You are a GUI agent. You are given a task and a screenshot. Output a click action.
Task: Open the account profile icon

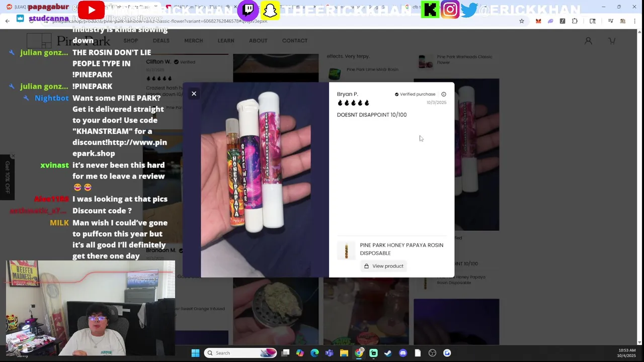[x=588, y=41]
